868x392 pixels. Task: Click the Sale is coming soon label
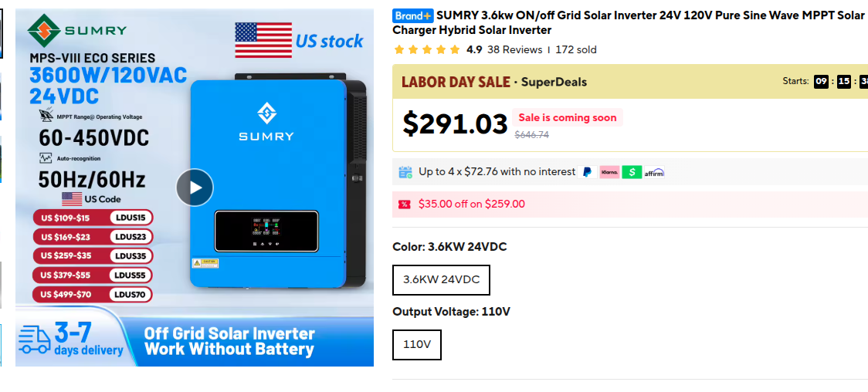568,117
